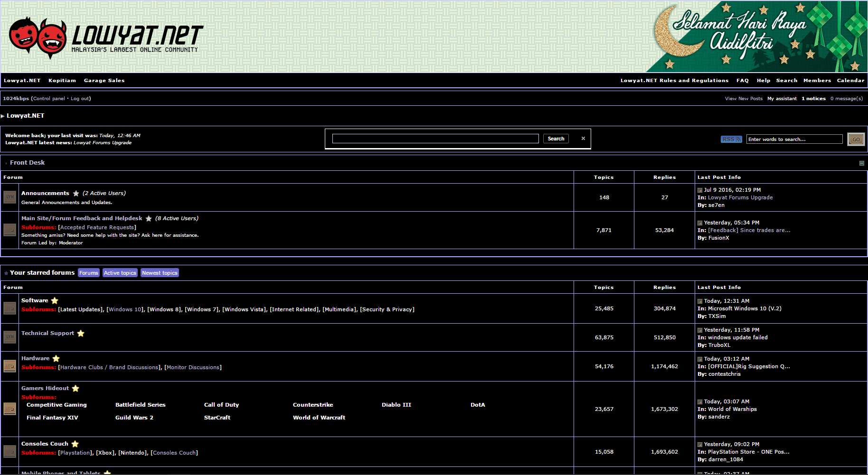Open the Kopitiam menu
The image size is (868, 475).
tap(62, 81)
